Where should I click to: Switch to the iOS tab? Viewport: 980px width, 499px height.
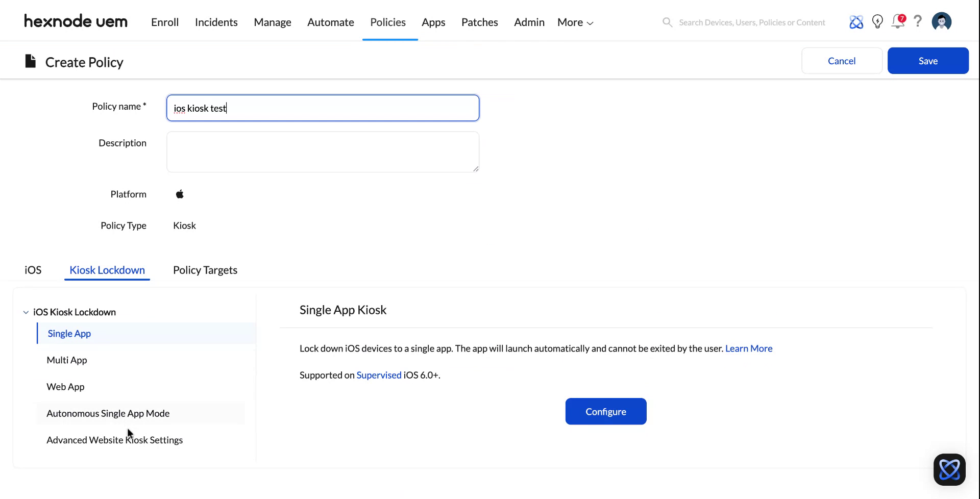(33, 270)
